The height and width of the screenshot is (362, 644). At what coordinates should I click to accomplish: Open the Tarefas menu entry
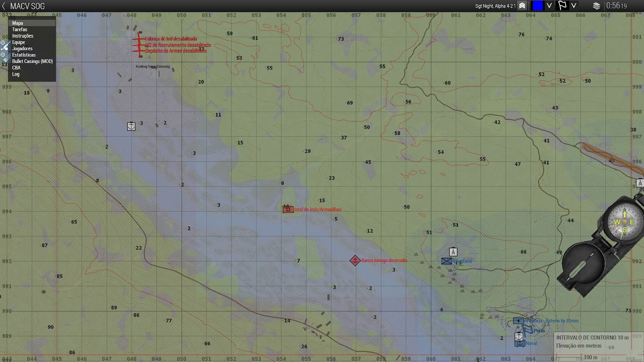pyautogui.click(x=32, y=30)
